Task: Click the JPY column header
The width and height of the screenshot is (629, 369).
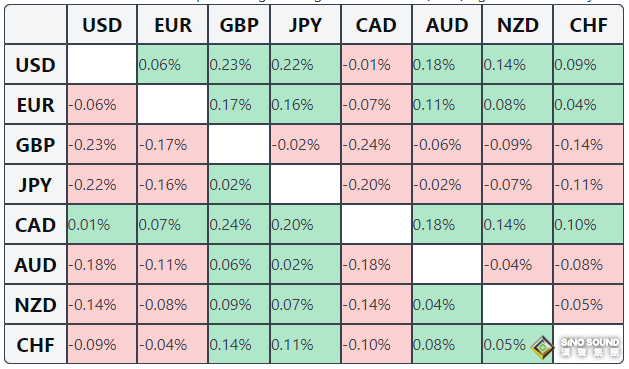Action: tap(305, 24)
